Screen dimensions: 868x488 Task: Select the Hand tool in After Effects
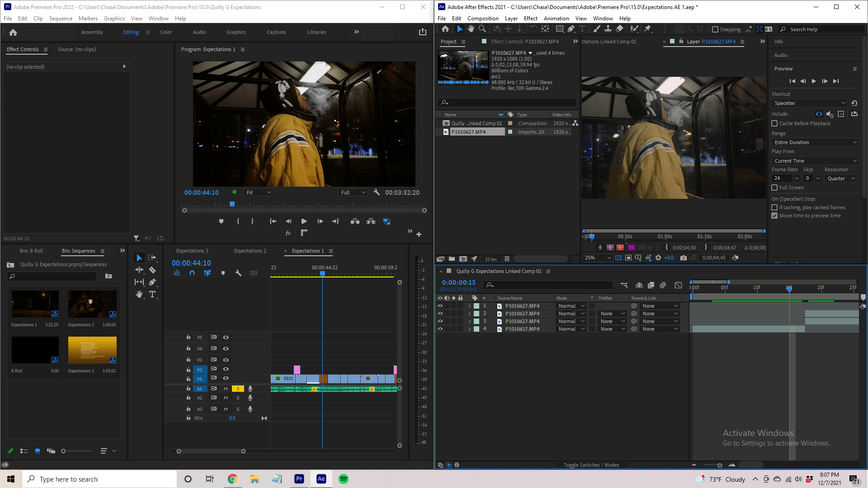pos(471,28)
